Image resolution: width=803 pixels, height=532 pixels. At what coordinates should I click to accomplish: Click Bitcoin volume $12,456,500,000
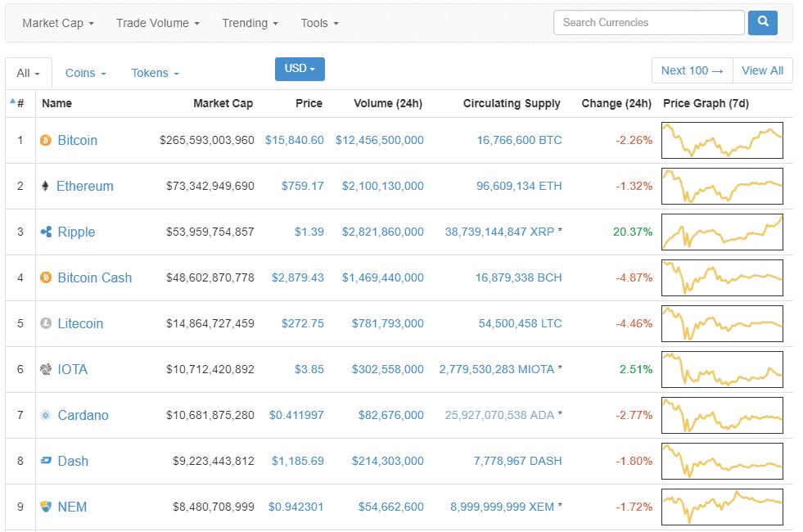click(x=380, y=140)
